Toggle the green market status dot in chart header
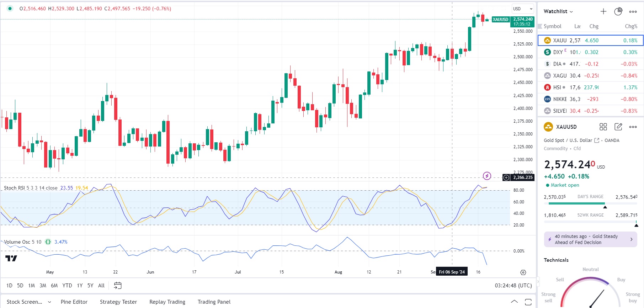 tap(10, 9)
